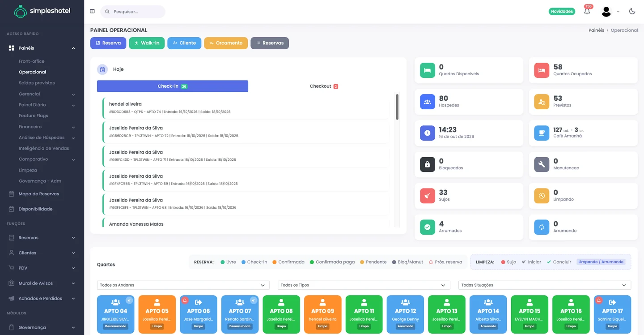
Task: Click the Sujos broom icon
Action: pyautogui.click(x=427, y=196)
